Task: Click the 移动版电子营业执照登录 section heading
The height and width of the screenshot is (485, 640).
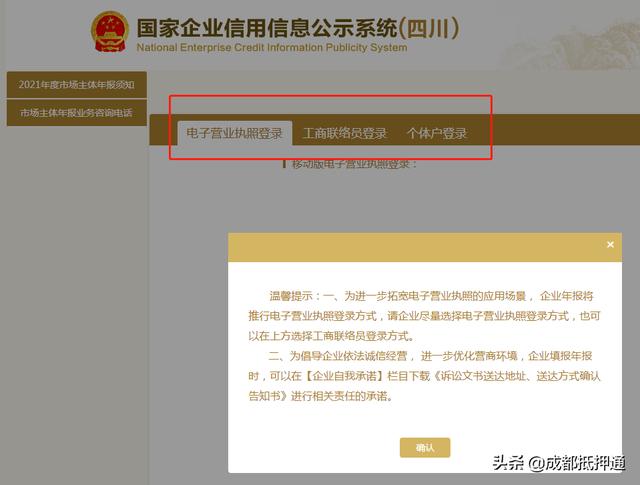Action: pyautogui.click(x=351, y=164)
